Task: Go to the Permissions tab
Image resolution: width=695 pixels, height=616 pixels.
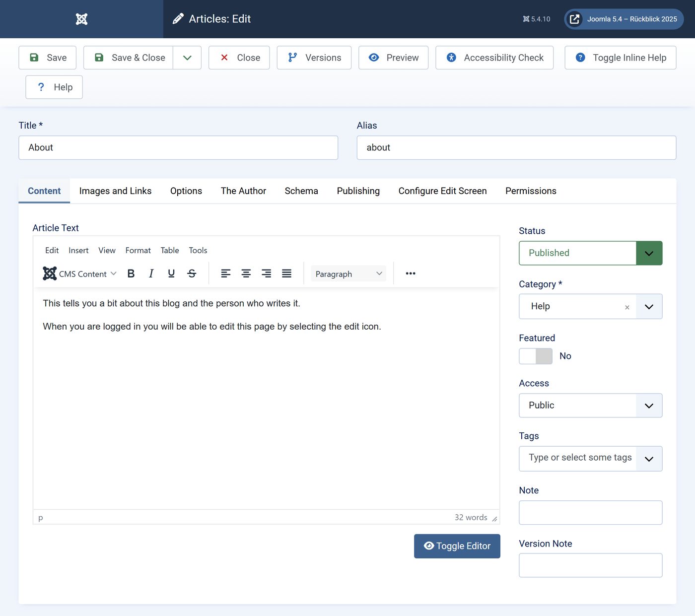Action: coord(531,191)
